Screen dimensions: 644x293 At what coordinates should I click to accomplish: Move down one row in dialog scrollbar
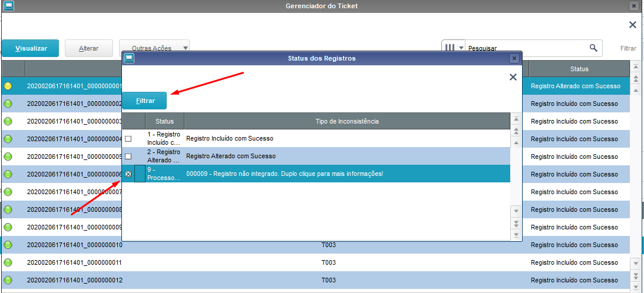pyautogui.click(x=516, y=211)
